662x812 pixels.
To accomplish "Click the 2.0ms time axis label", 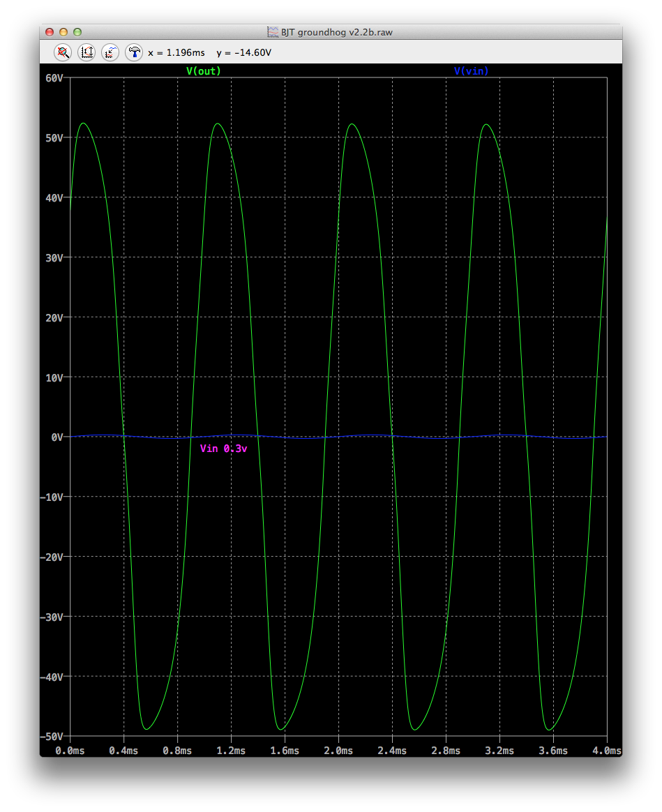I will [x=338, y=751].
